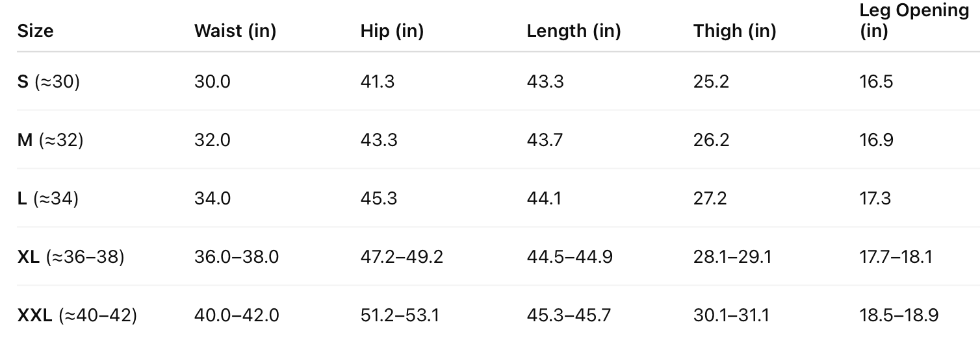Click the Size column header
980x344 pixels.
[35, 31]
